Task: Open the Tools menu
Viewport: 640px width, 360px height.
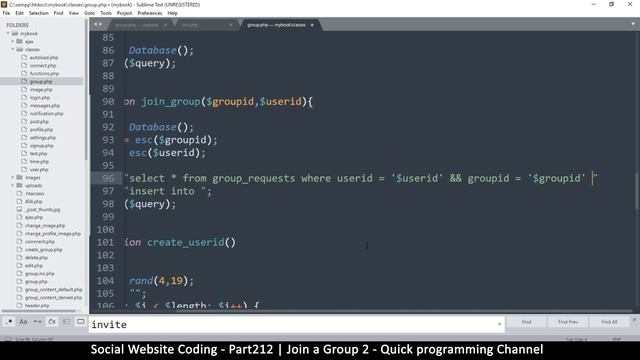Action: pos(106,13)
